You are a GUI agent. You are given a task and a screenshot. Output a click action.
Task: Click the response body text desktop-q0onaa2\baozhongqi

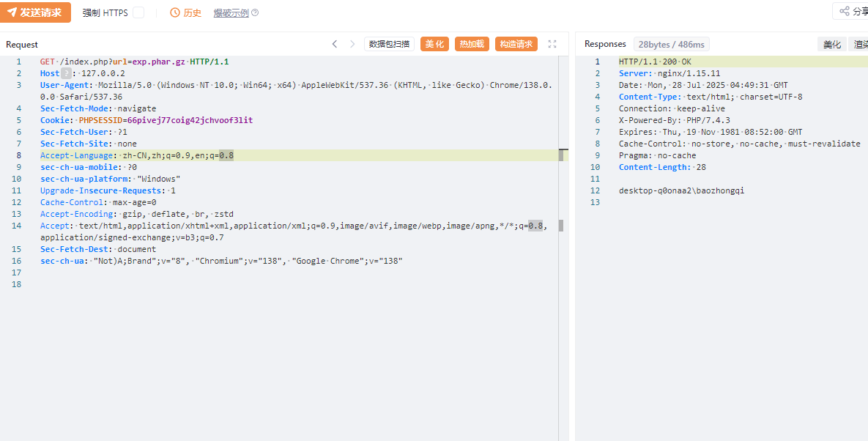click(x=681, y=190)
